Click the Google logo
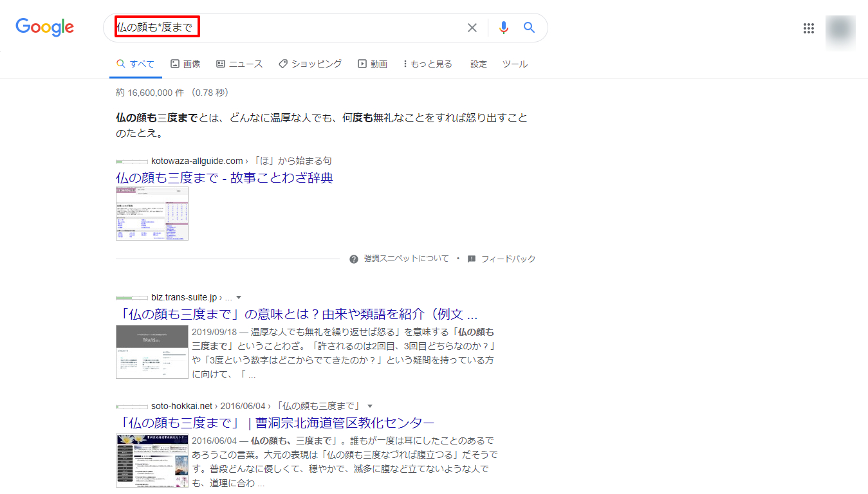 click(x=45, y=28)
